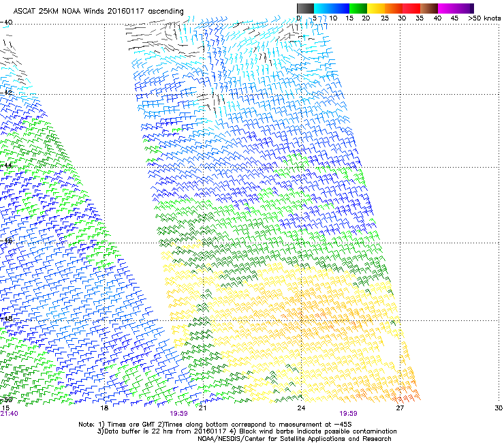
Task: Click the purple pass time "21:40"
Action: point(10,414)
